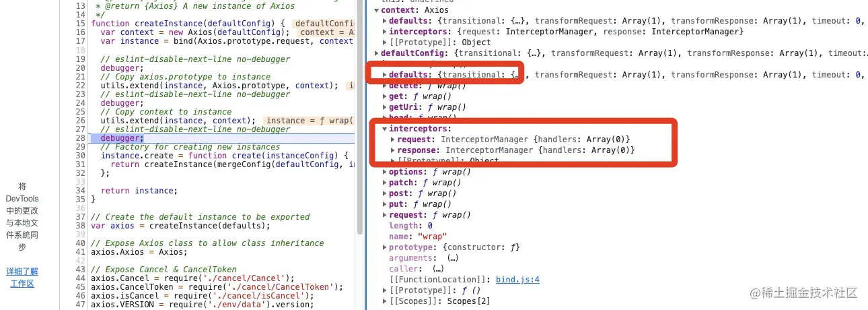Click line number 24 in the gutter
The image size is (868, 310).
[x=80, y=103]
